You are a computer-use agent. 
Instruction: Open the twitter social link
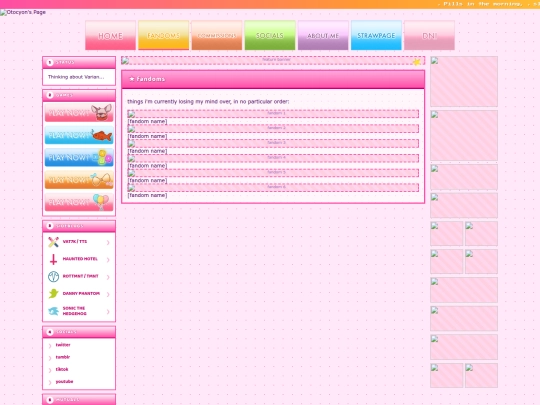point(63,345)
